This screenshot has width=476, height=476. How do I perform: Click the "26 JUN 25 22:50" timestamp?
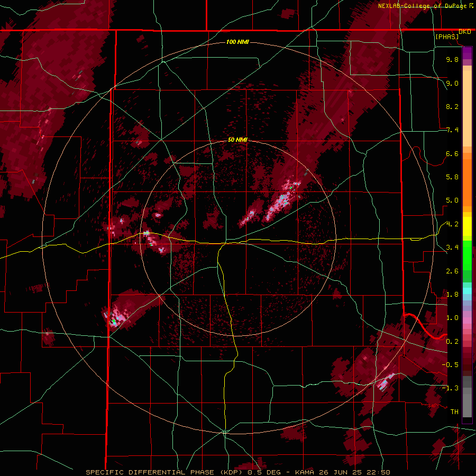tap(353, 472)
